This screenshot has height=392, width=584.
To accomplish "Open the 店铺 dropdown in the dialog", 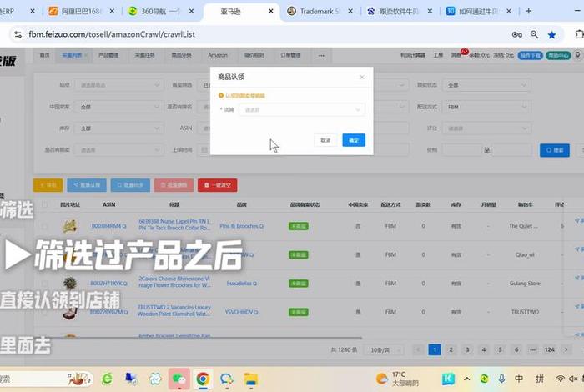I will (x=302, y=110).
